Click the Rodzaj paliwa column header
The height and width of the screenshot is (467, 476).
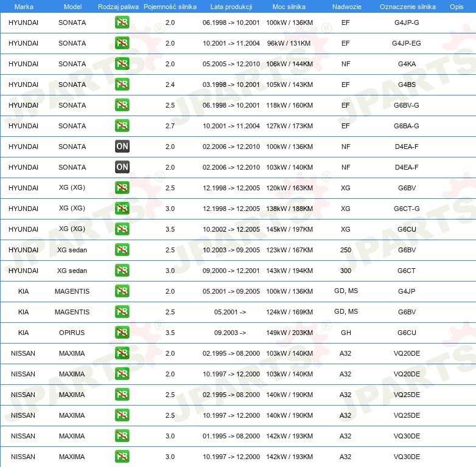118,7
